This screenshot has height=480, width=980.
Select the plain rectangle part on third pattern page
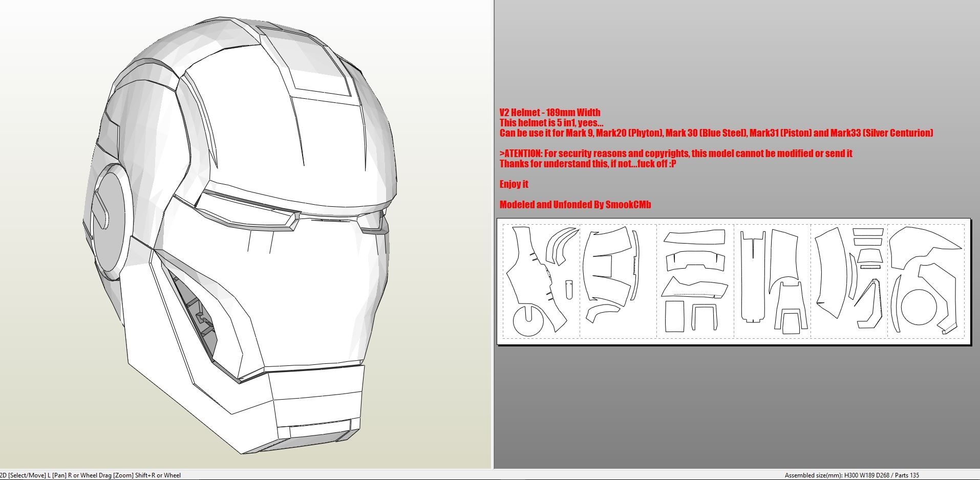675,316
